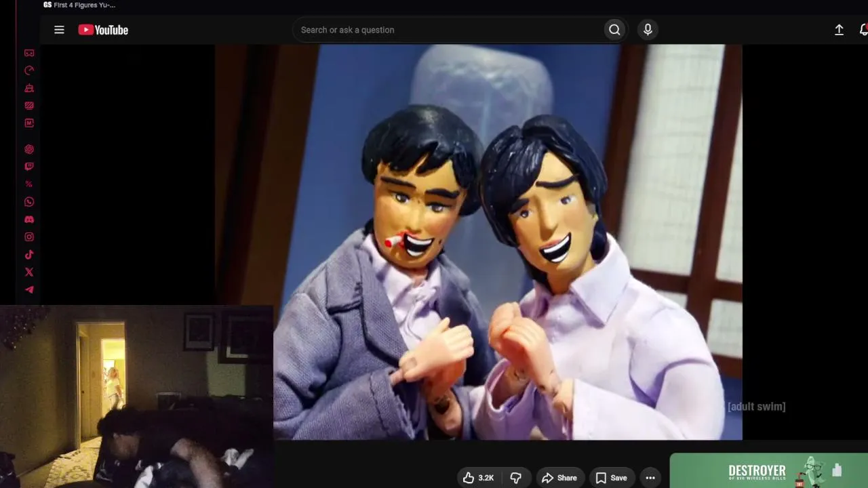Viewport: 868px width, 488px height.
Task: Open the Destroyer wireless bills ad banner
Action: [x=769, y=471]
